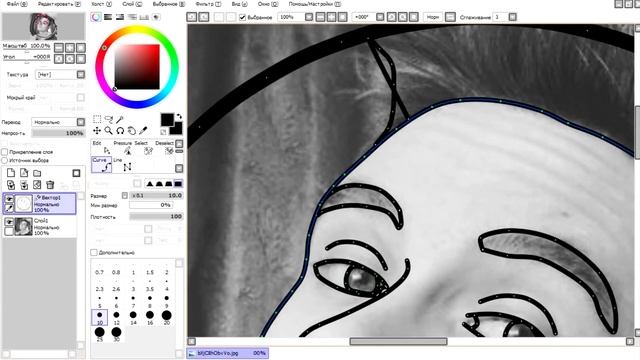The width and height of the screenshot is (640, 360).
Task: Select the softest brush edge shape
Action: [x=150, y=184]
